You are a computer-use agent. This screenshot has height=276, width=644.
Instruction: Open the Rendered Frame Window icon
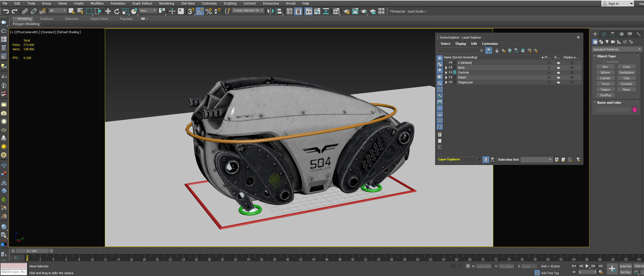coord(355,11)
